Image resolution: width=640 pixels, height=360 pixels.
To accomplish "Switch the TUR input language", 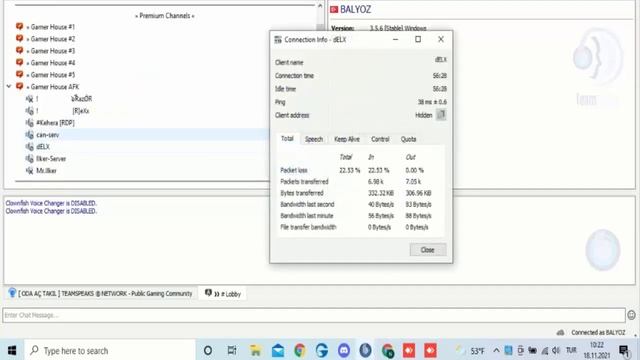I will (571, 350).
